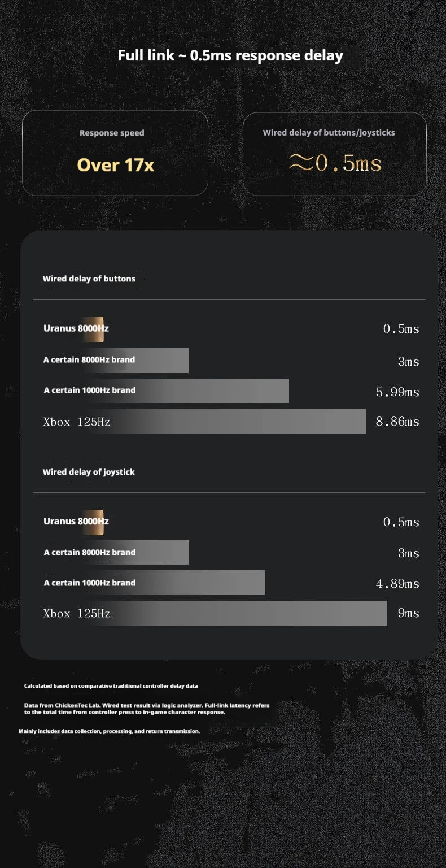The width and height of the screenshot is (446, 868).
Task: Click the 'Full link ~ 0.5ms response delay' heading
Action: tap(230, 55)
